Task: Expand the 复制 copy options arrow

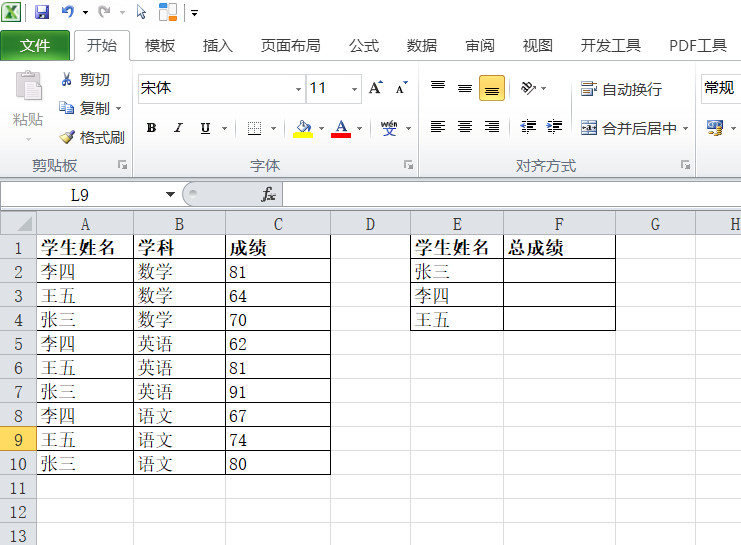Action: pyautogui.click(x=119, y=108)
